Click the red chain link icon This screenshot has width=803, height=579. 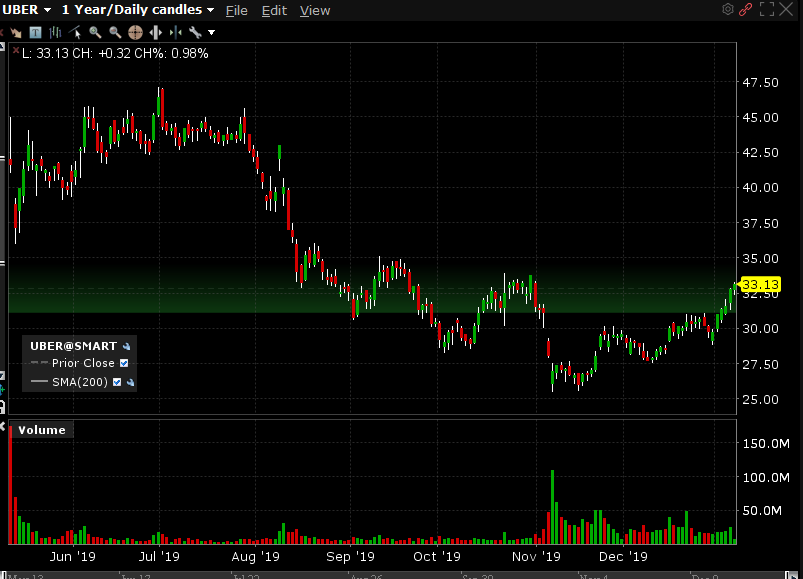point(746,9)
